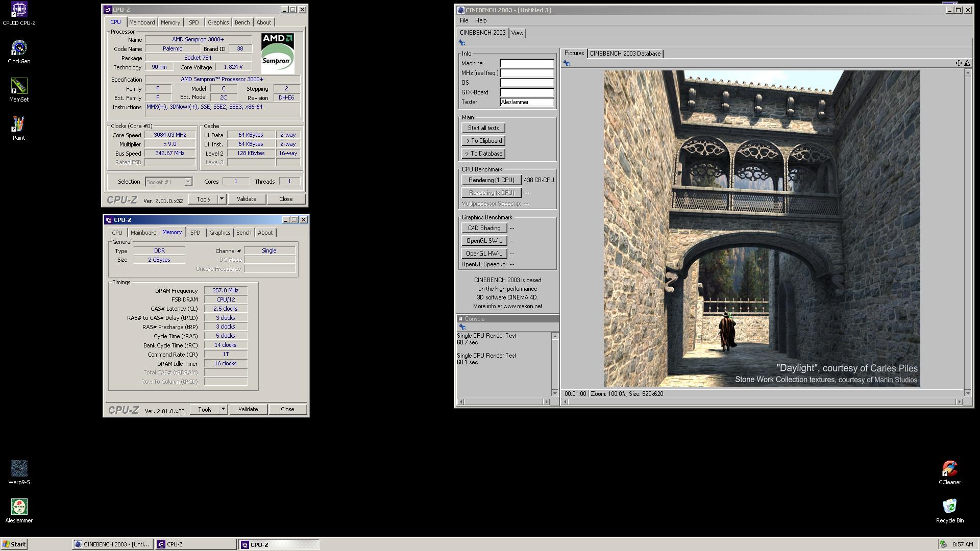Open About tab in top CPU-Z

point(264,22)
